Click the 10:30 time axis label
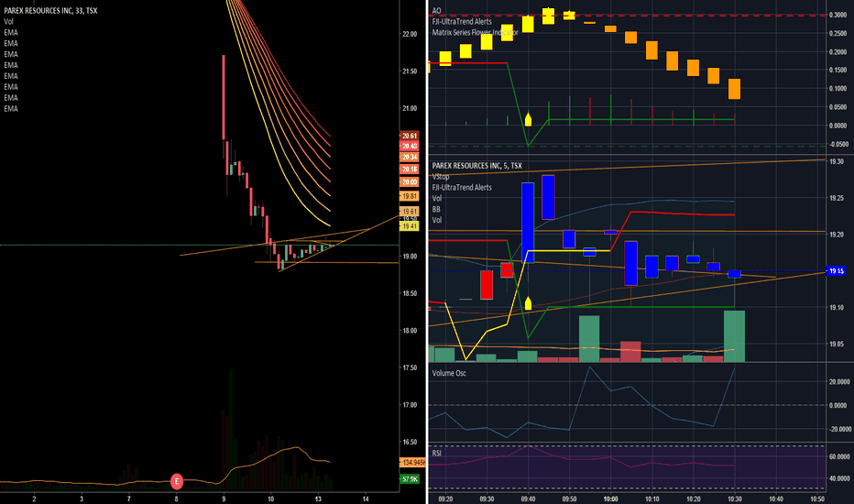 (735, 499)
